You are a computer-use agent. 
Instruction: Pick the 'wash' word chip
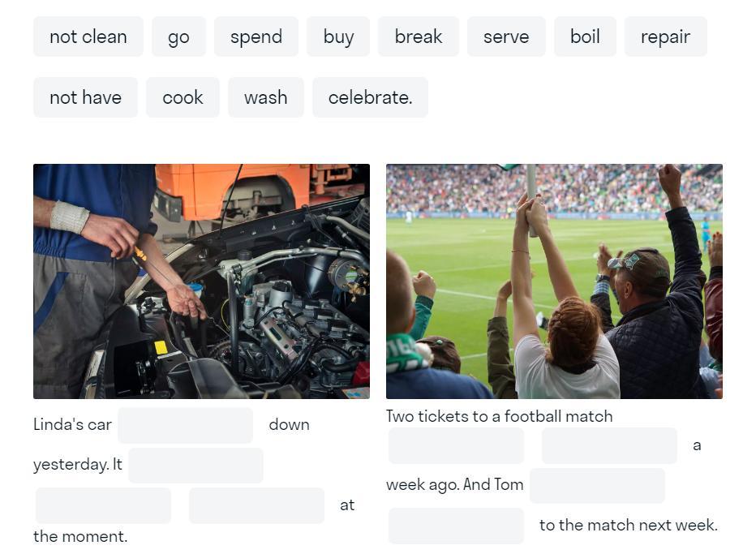tap(265, 97)
